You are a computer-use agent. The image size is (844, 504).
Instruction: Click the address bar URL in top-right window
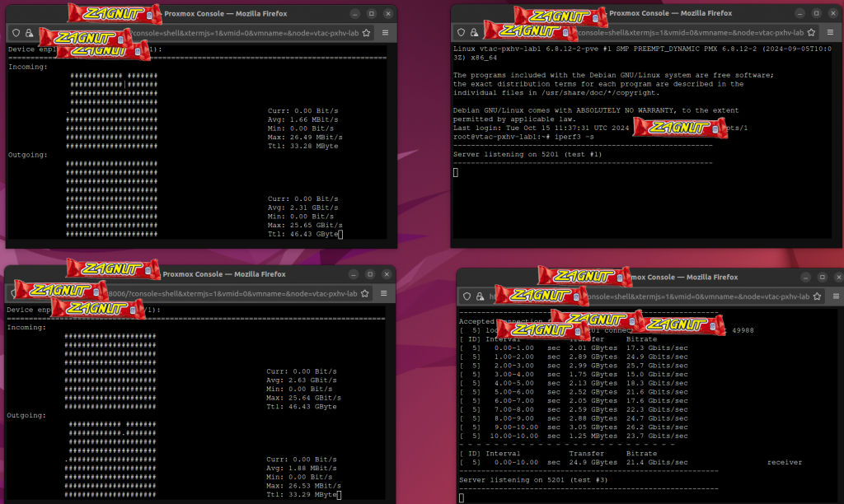[x=691, y=32]
